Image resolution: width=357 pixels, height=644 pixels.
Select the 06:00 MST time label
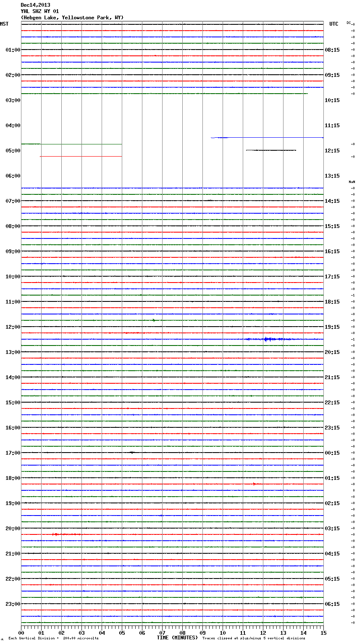click(13, 176)
